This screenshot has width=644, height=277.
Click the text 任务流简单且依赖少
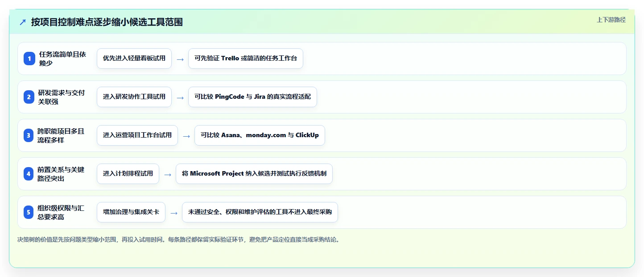click(x=62, y=59)
